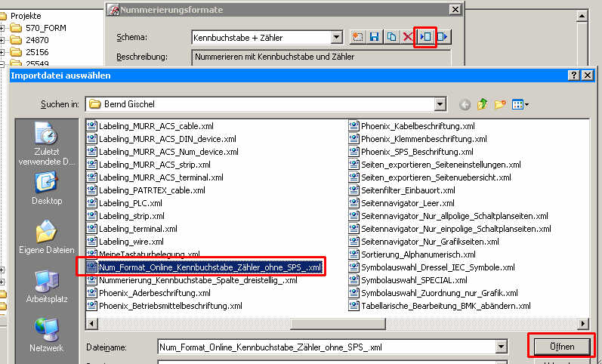Select file Labeling_wire.xml
The image size is (602, 364).
(x=125, y=242)
